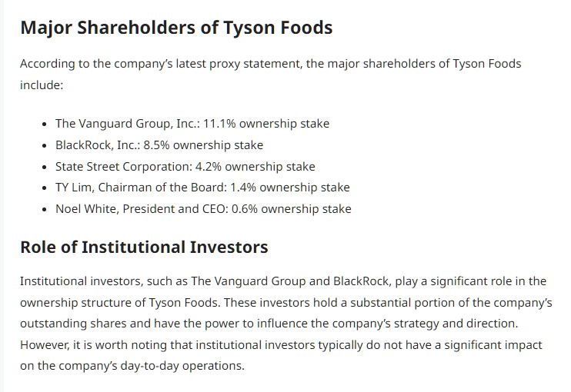The image size is (571, 392).
Task: Click the line beginning "Institutional investors, such as"
Action: pyautogui.click(x=282, y=281)
